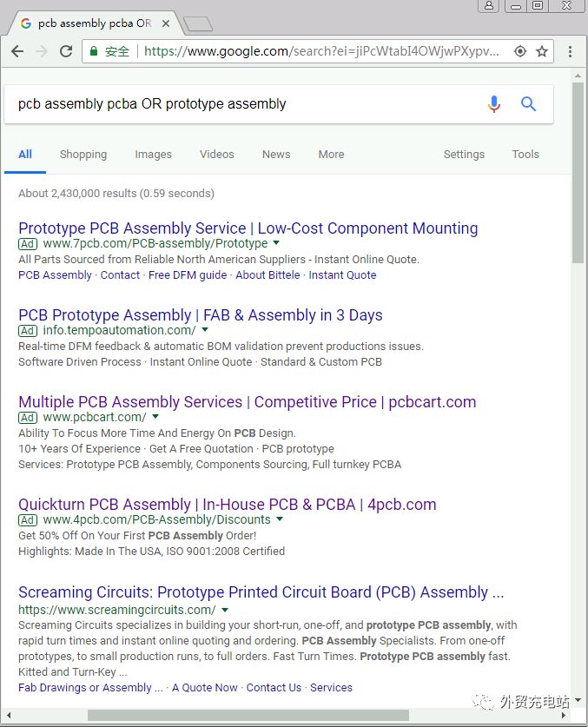Open the Tools search option
Screen dimensions: 588x727
[525, 155]
